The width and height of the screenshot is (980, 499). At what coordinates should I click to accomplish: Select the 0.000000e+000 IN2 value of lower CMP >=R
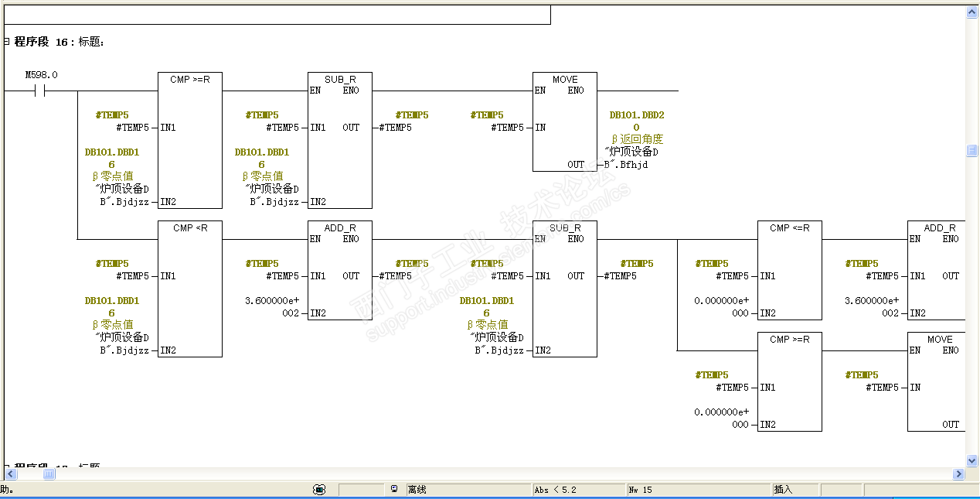(x=722, y=419)
